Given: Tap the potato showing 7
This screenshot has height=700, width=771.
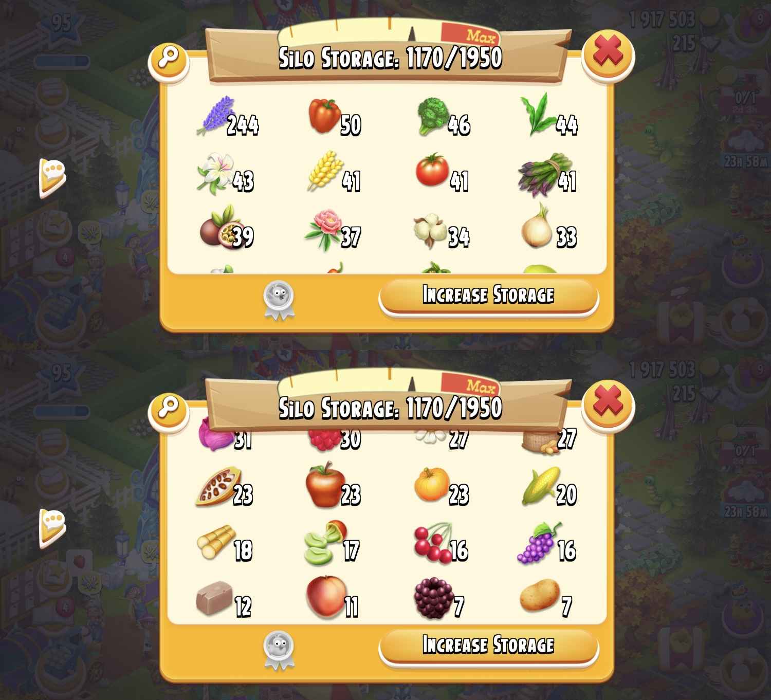Looking at the screenshot, I should [x=546, y=598].
